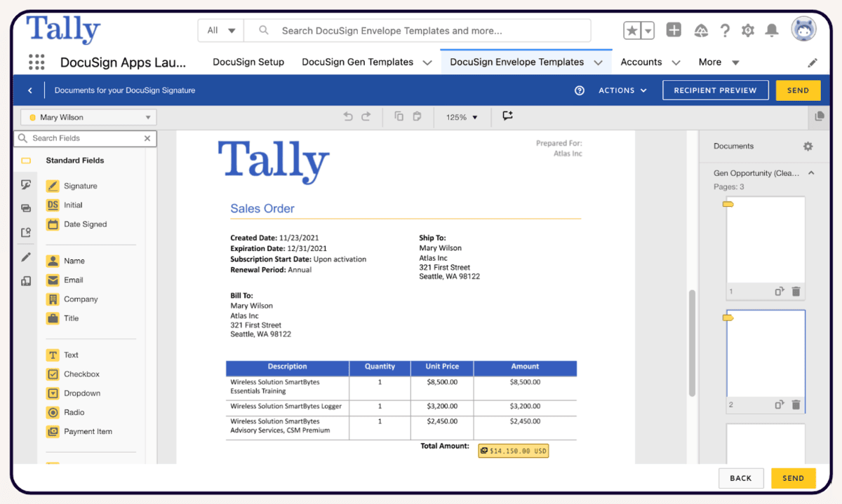Open the app launcher grid icon
The width and height of the screenshot is (842, 504).
click(x=36, y=62)
